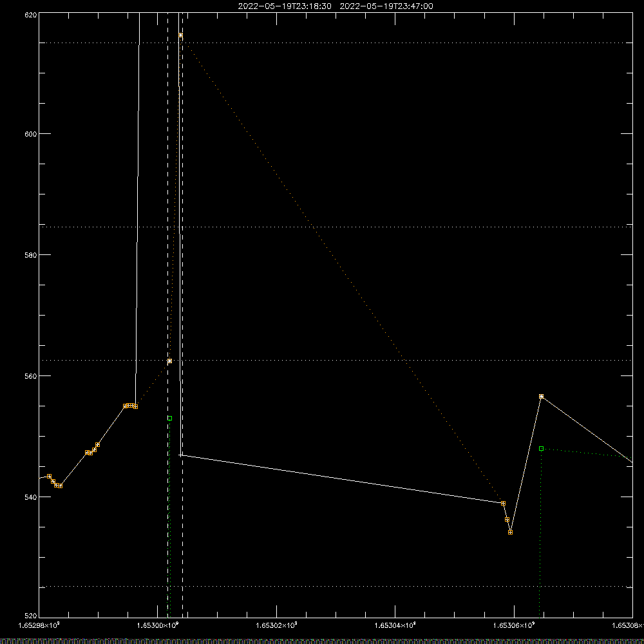The image size is (644, 644).
Task: Select the orange peak data marker near 616
Action: [x=181, y=35]
